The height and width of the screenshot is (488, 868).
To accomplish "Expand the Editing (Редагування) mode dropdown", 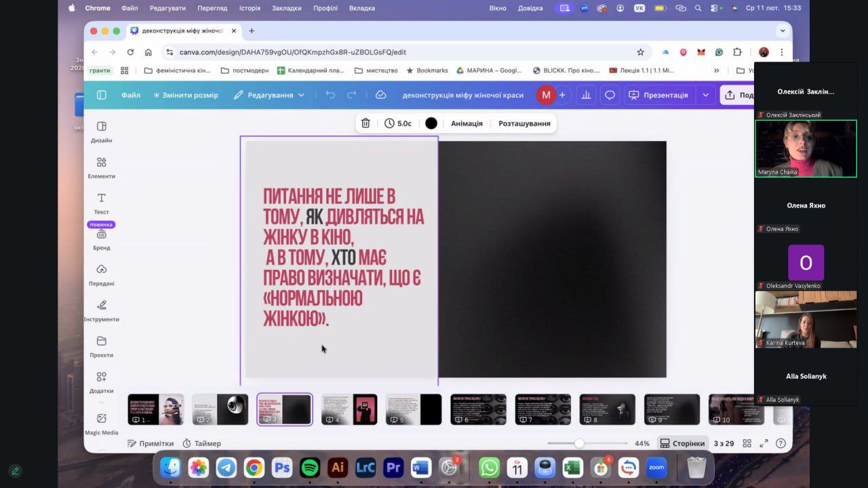I will click(269, 95).
